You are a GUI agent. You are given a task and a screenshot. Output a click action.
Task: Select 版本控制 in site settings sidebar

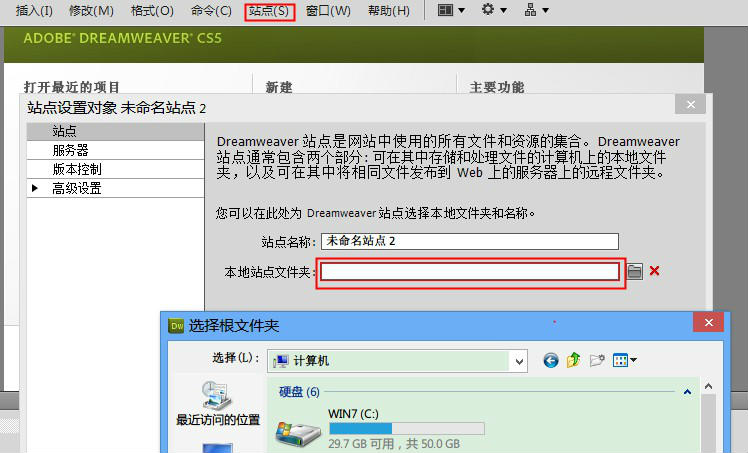tap(115, 169)
